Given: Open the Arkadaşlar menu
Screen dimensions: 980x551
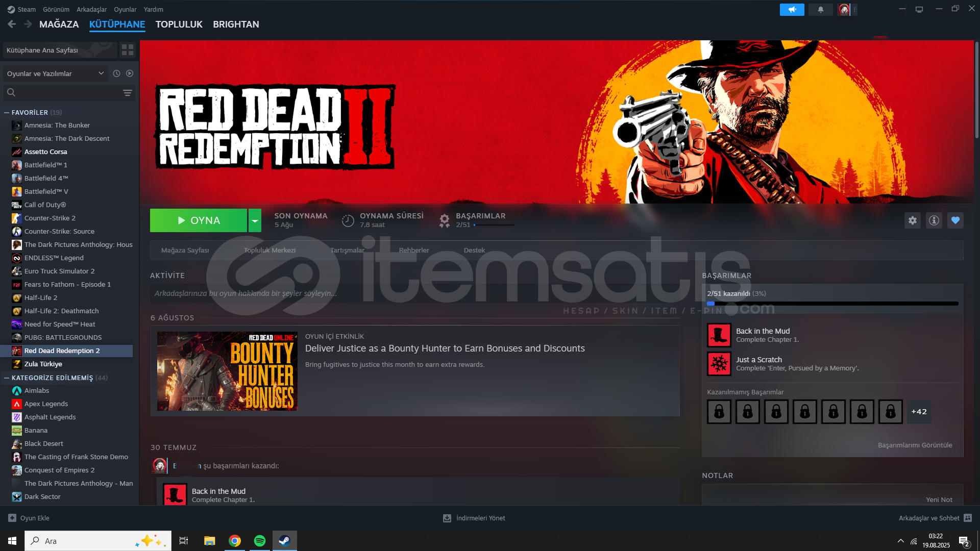Looking at the screenshot, I should pyautogui.click(x=92, y=9).
